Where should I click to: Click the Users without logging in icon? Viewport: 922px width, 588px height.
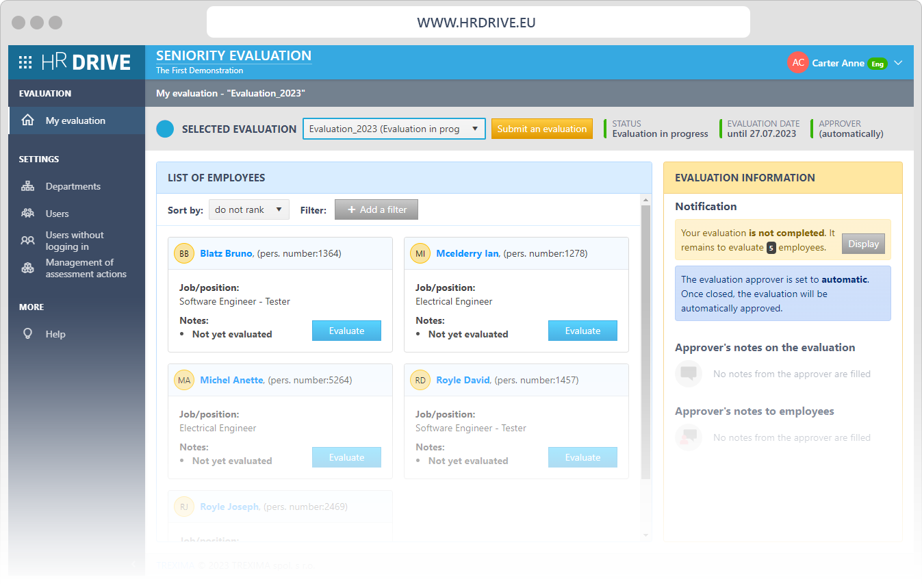click(27, 240)
